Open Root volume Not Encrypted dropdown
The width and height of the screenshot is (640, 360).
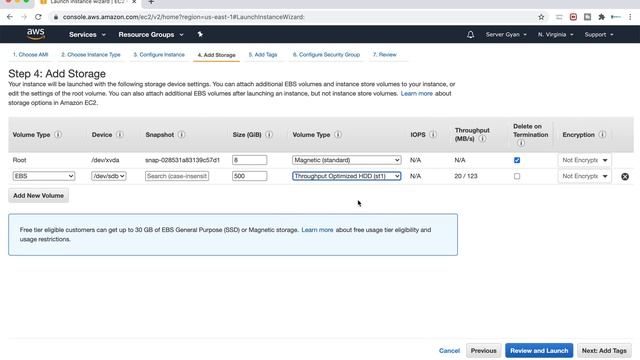584,160
